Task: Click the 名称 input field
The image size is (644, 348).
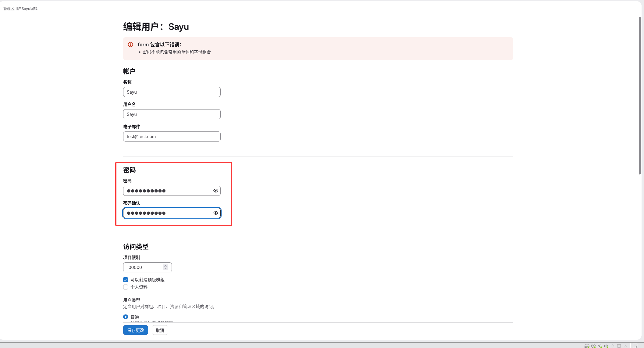Action: (172, 92)
